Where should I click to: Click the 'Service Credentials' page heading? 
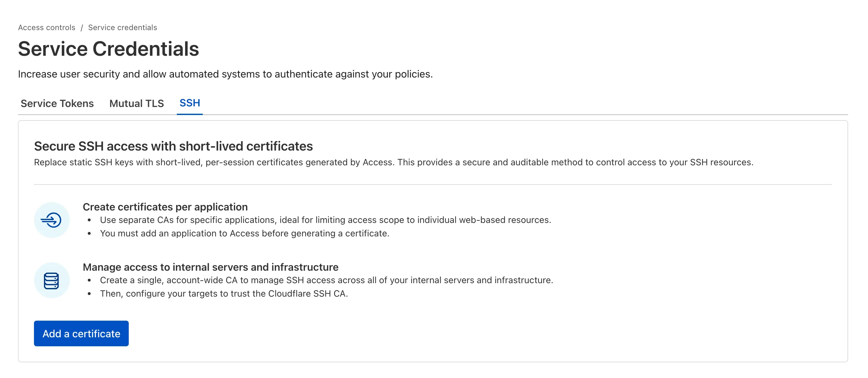109,50
